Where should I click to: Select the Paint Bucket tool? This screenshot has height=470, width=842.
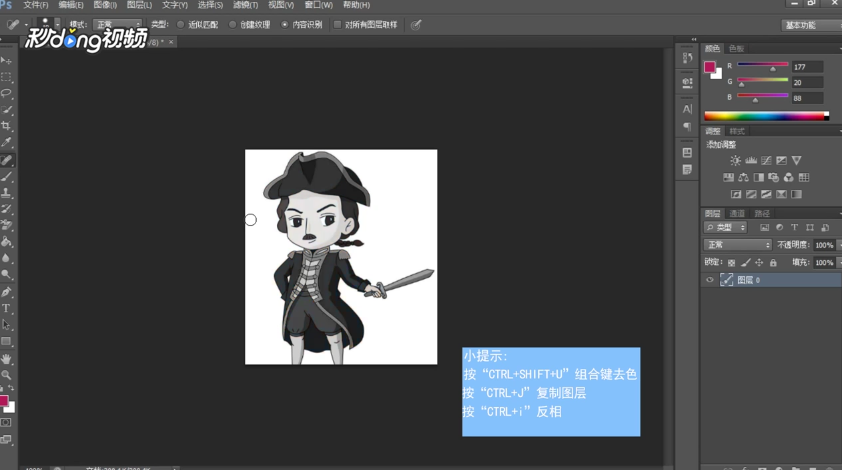6,242
